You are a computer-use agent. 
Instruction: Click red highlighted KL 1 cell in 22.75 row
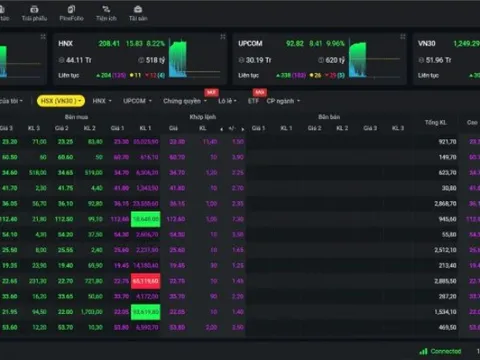point(145,281)
